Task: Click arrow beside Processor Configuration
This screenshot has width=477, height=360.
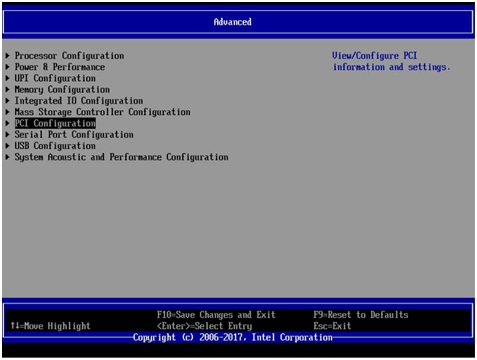Action: (7, 56)
